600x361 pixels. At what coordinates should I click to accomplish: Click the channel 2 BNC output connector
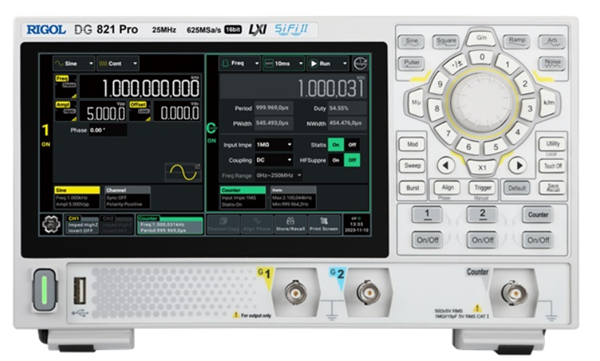pos(368,293)
